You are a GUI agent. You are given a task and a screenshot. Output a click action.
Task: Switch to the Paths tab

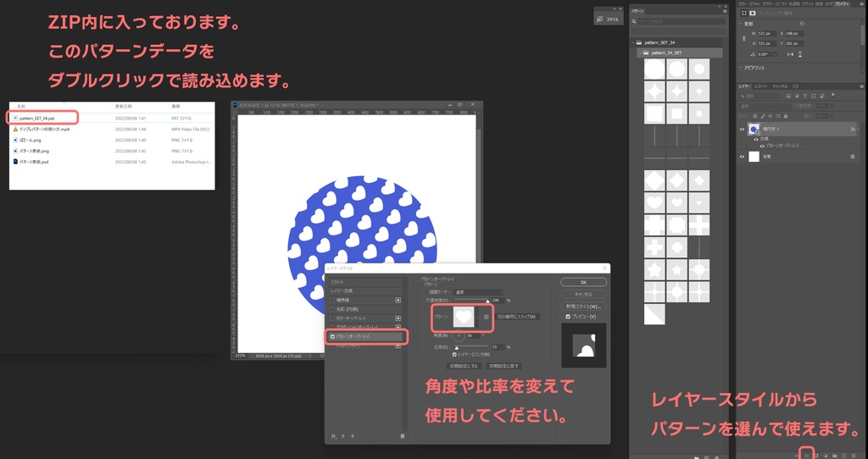pos(795,87)
